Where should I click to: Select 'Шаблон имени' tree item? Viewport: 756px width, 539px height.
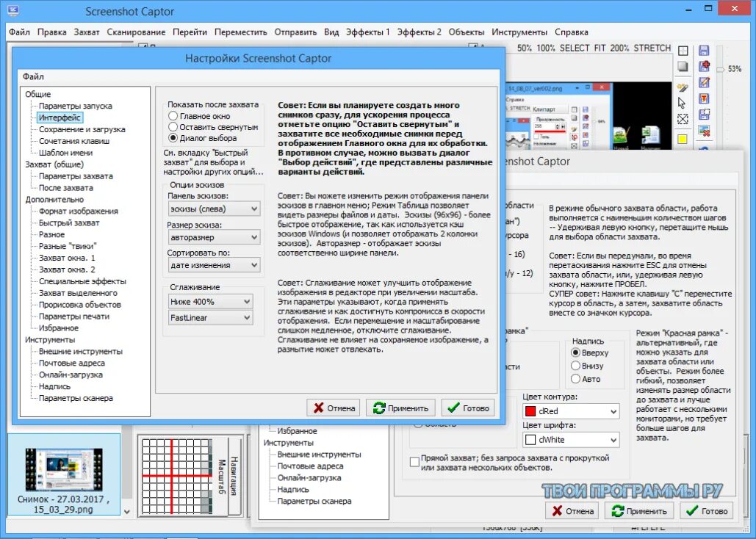tap(65, 152)
